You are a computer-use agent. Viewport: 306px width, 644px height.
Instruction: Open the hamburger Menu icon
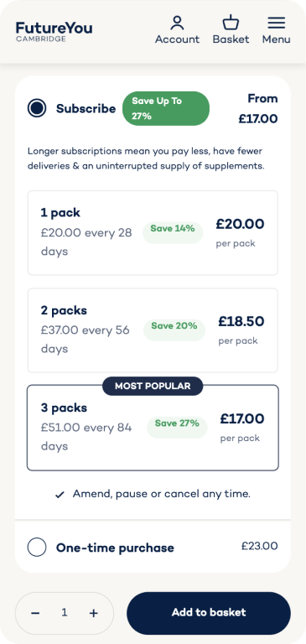pyautogui.click(x=277, y=23)
